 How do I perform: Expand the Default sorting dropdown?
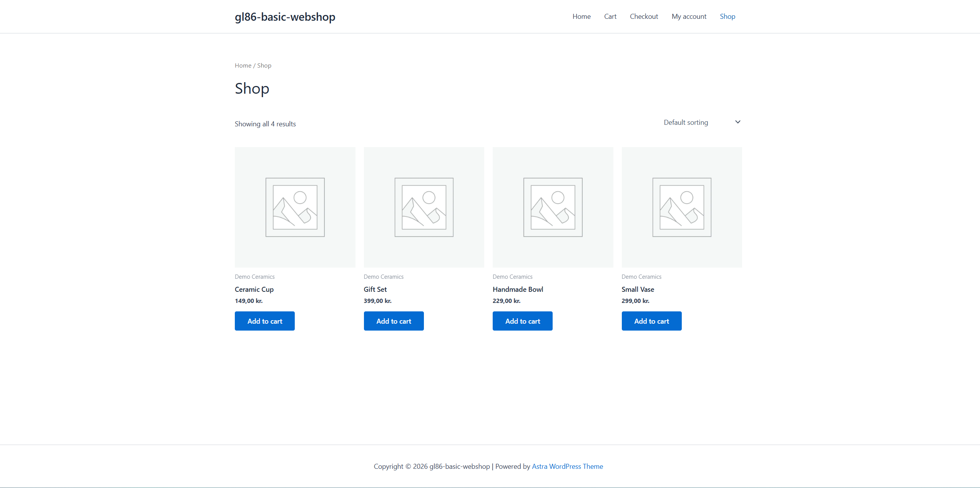click(x=702, y=122)
